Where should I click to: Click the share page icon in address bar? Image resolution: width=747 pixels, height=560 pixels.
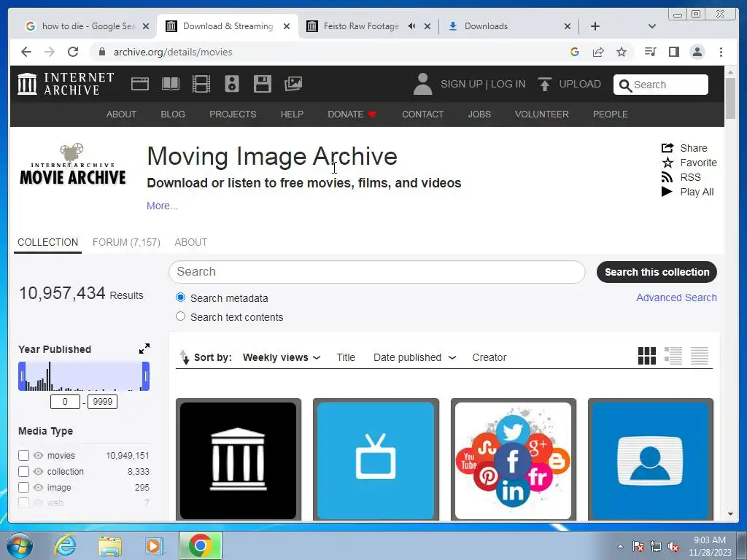598,52
